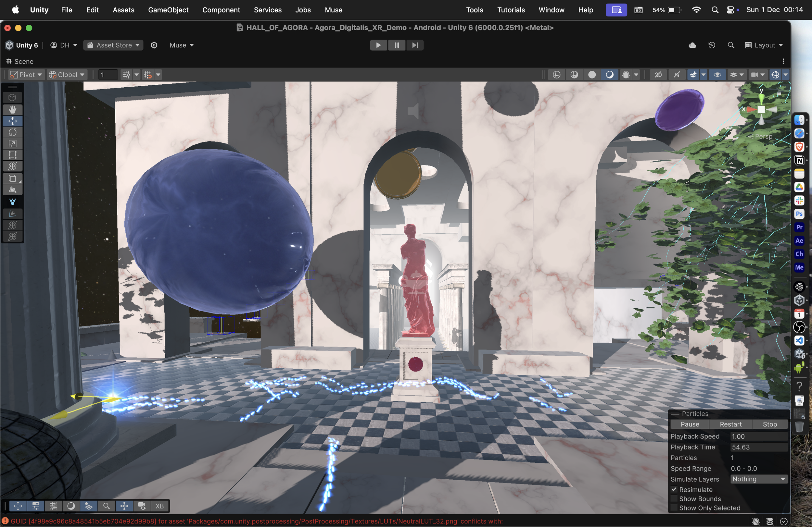The image size is (812, 527).
Task: Open the Window menu
Action: coord(551,10)
